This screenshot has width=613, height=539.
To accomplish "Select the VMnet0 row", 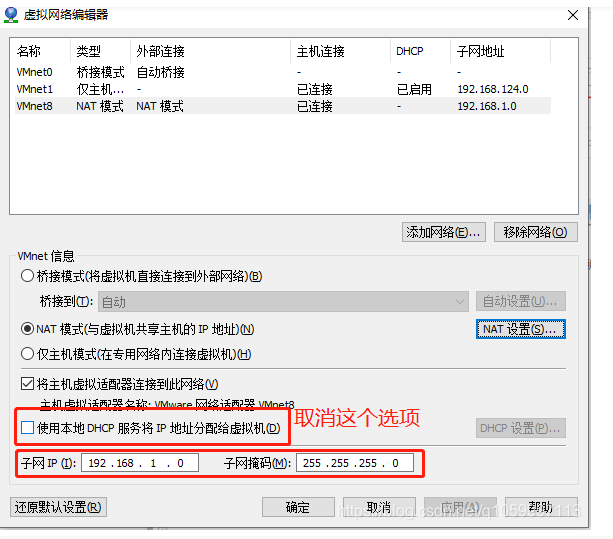I will pos(283,72).
